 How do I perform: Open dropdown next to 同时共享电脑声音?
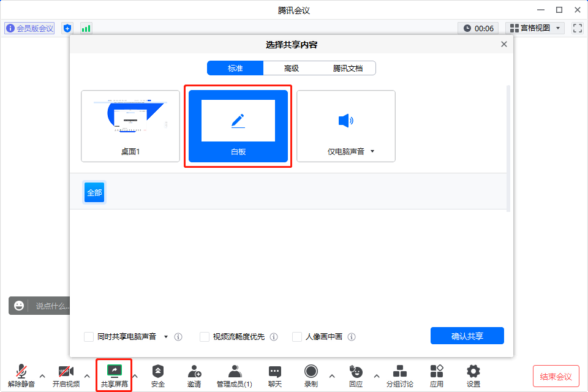tap(166, 337)
